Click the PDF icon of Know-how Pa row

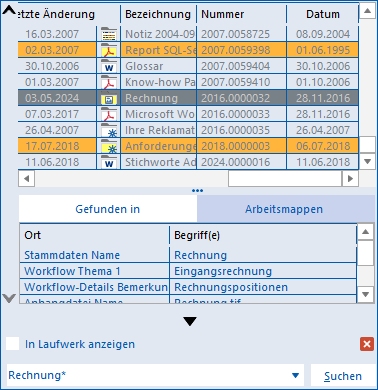(x=109, y=82)
